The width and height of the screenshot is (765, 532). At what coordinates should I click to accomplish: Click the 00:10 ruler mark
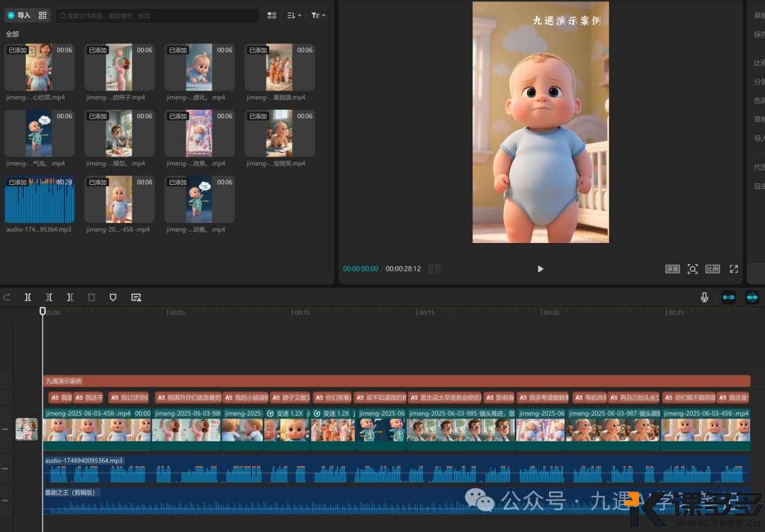(301, 313)
